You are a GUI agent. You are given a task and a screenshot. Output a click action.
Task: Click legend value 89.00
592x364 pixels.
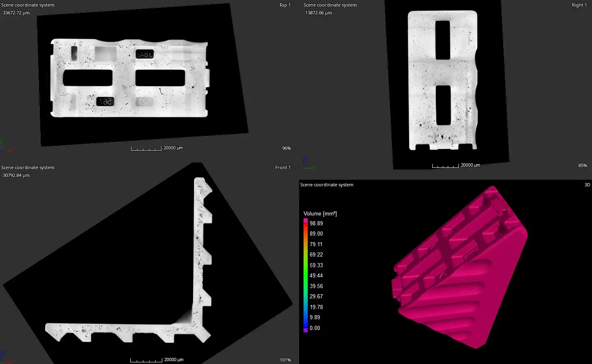(x=316, y=234)
